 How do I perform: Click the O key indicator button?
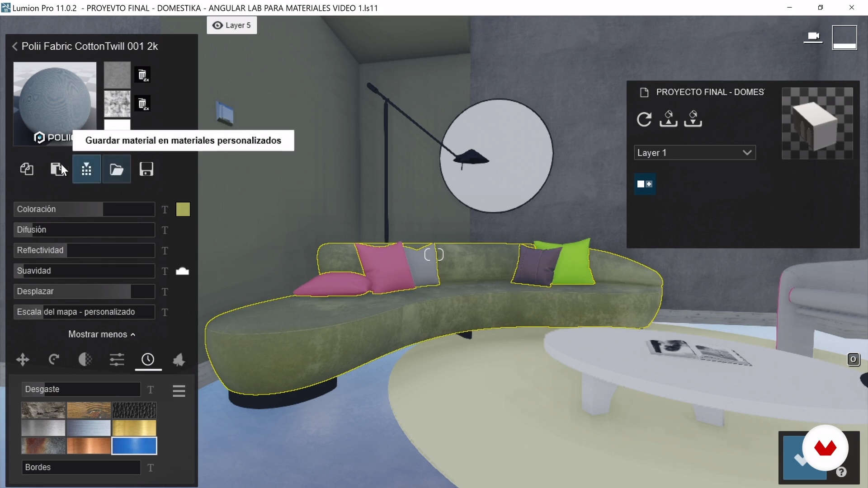pyautogui.click(x=853, y=360)
